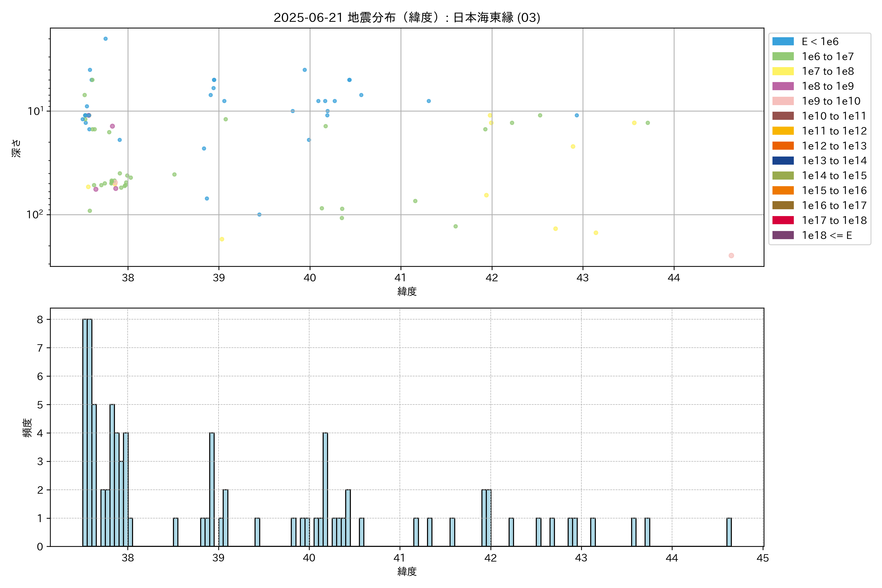Click the '深さ' y-axis label of scatter plot
Image resolution: width=882 pixels, height=588 pixels.
(16, 148)
